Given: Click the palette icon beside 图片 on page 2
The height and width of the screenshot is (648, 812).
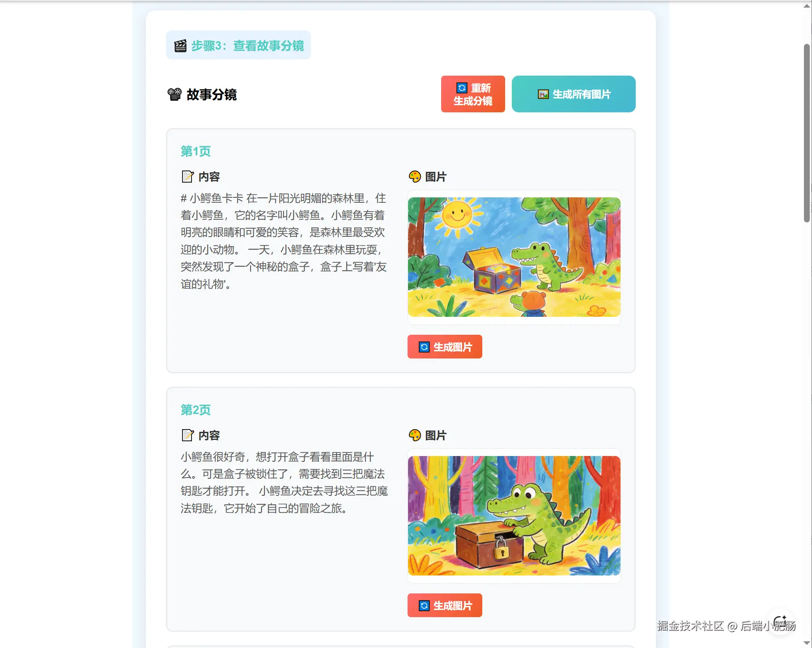Looking at the screenshot, I should [x=415, y=435].
